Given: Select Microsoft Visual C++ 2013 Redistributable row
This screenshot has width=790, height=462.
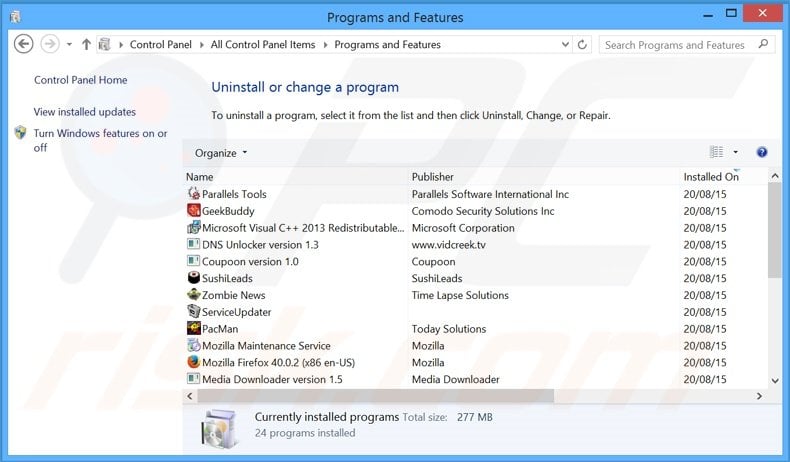Looking at the screenshot, I should tap(303, 228).
